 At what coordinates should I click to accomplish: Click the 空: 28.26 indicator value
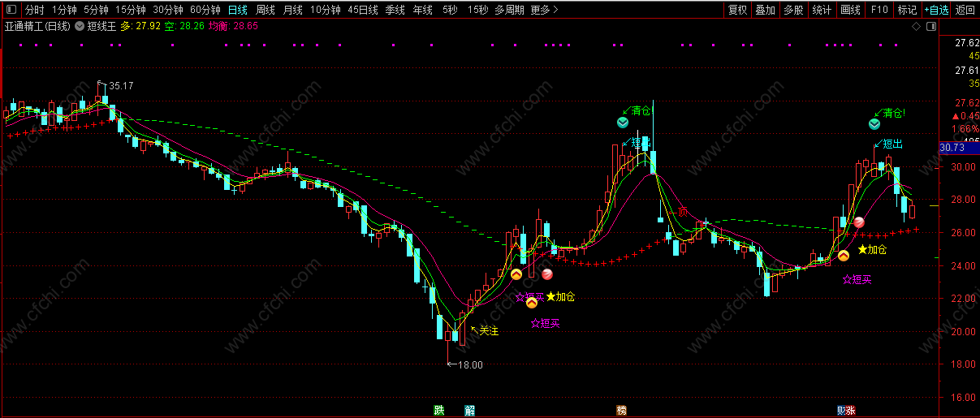pos(184,26)
